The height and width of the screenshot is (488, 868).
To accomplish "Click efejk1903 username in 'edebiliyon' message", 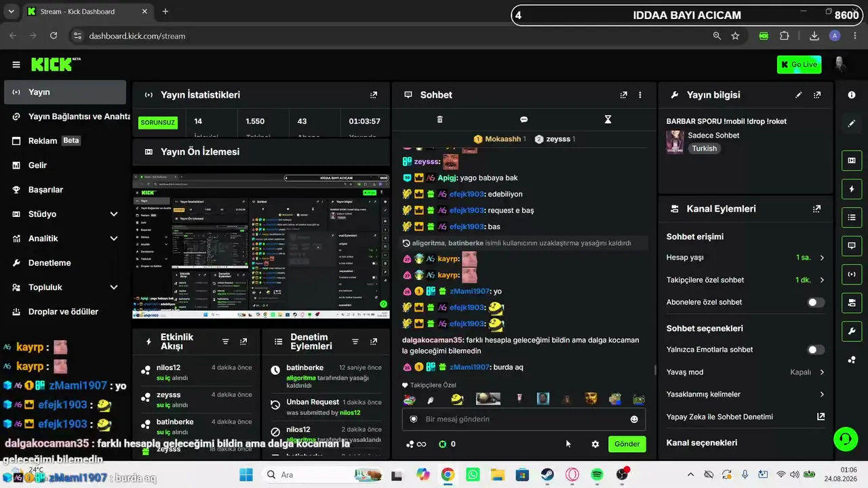I will tap(467, 194).
